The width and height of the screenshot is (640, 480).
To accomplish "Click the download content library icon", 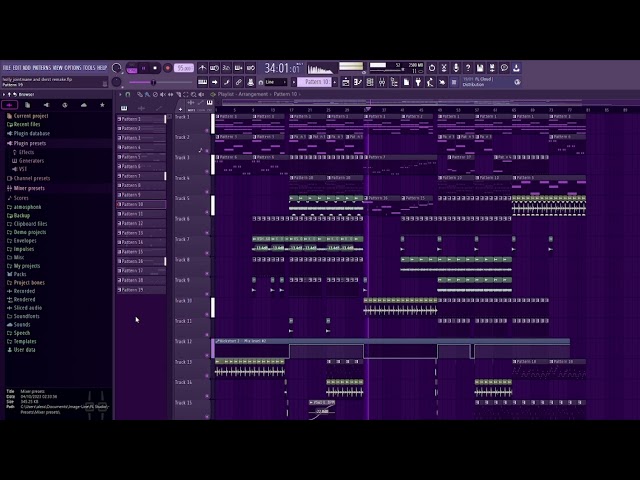I will click(x=516, y=68).
